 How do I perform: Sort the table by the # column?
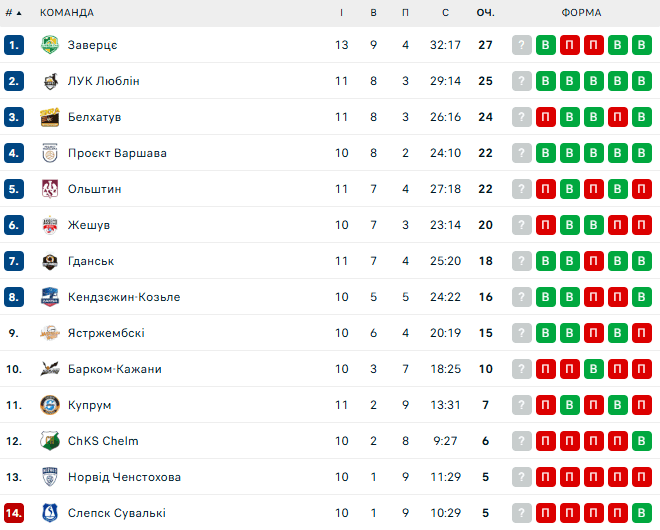13,13
